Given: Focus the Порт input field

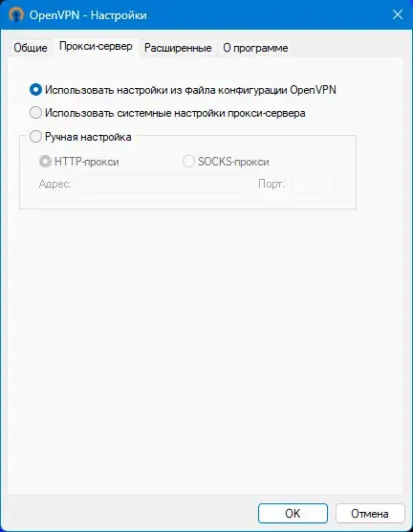Looking at the screenshot, I should click(x=313, y=184).
